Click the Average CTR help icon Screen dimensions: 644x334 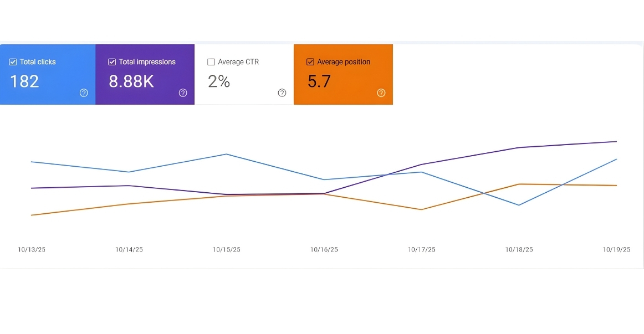click(282, 93)
